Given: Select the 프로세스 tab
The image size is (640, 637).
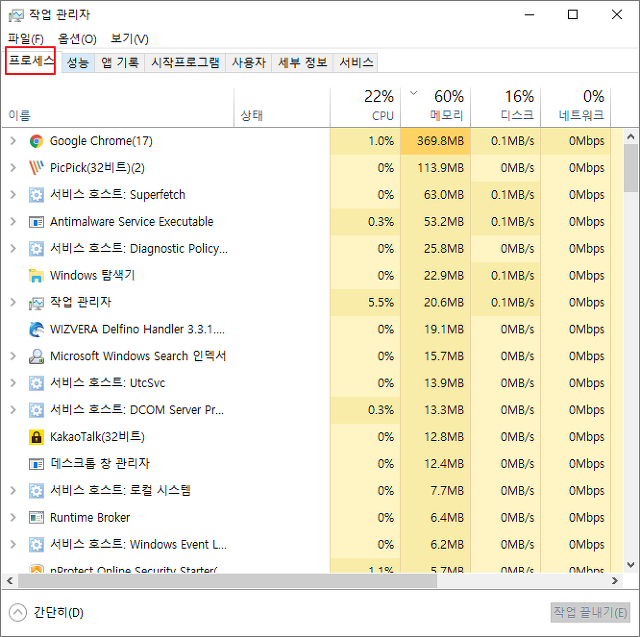Looking at the screenshot, I should [x=31, y=61].
